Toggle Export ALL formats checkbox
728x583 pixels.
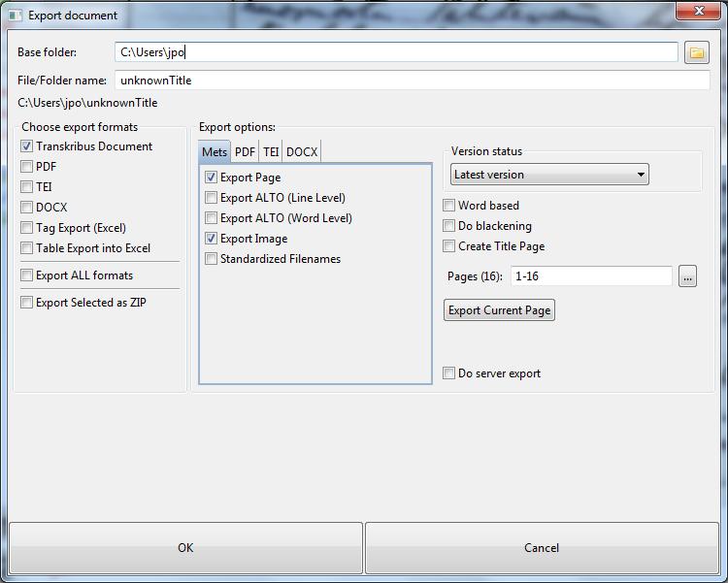[26, 275]
